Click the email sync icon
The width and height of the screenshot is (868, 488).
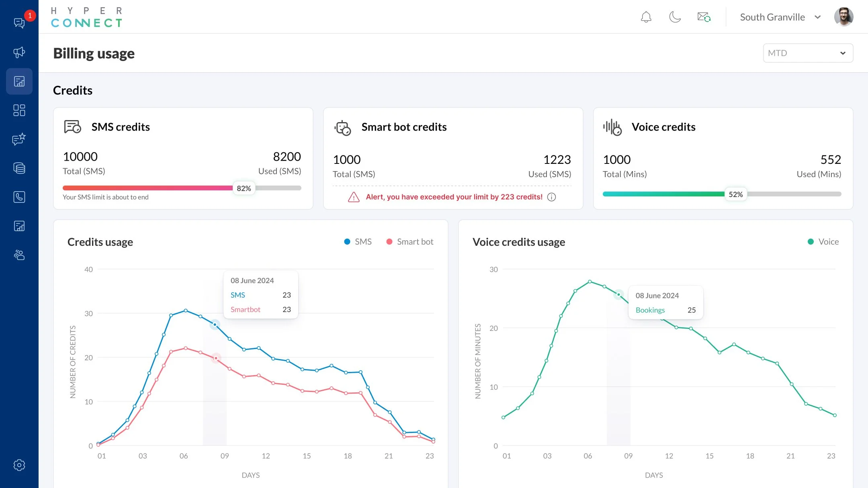coord(704,17)
